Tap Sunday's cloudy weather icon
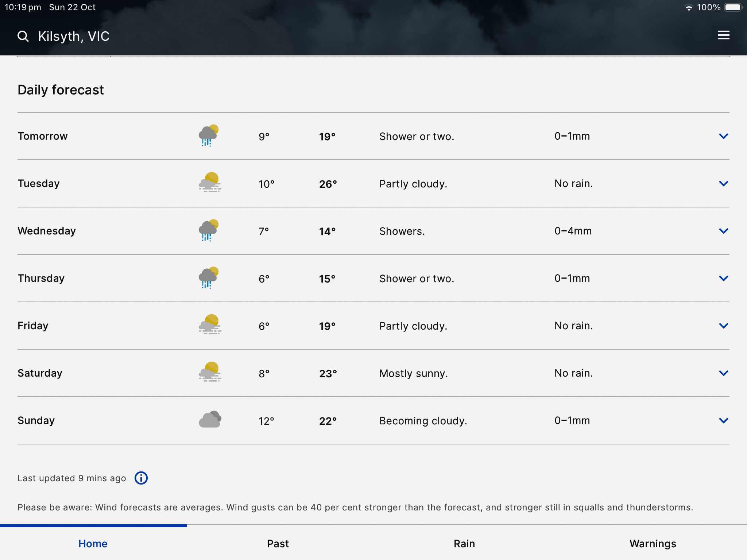This screenshot has height=560, width=747. pyautogui.click(x=210, y=420)
